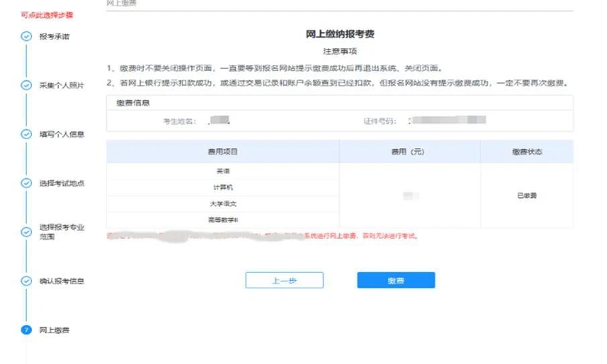Screen dimensions: 607x364
Task: Select the 英语 row in the fee table
Action: 222,171
